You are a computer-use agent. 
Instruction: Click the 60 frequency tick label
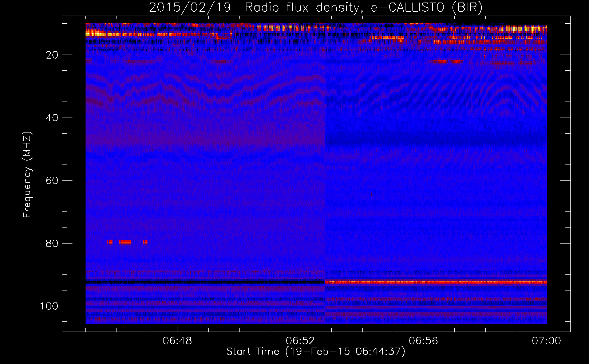point(52,181)
